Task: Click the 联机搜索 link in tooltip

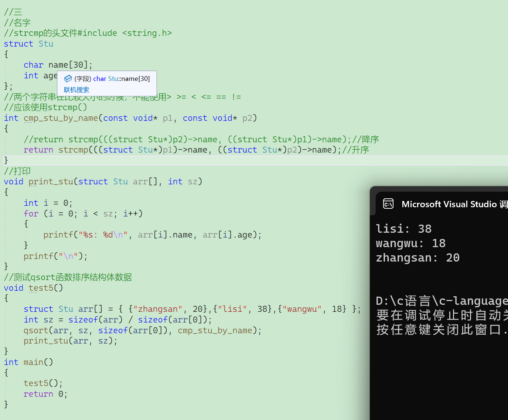Action: click(x=76, y=90)
